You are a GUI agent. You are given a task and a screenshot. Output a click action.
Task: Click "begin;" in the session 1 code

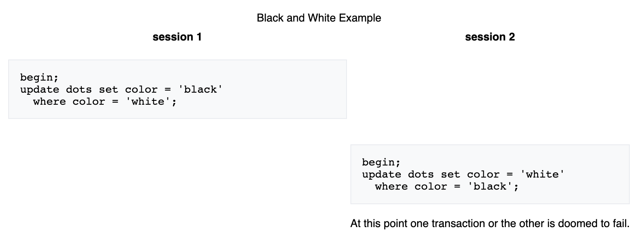39,78
